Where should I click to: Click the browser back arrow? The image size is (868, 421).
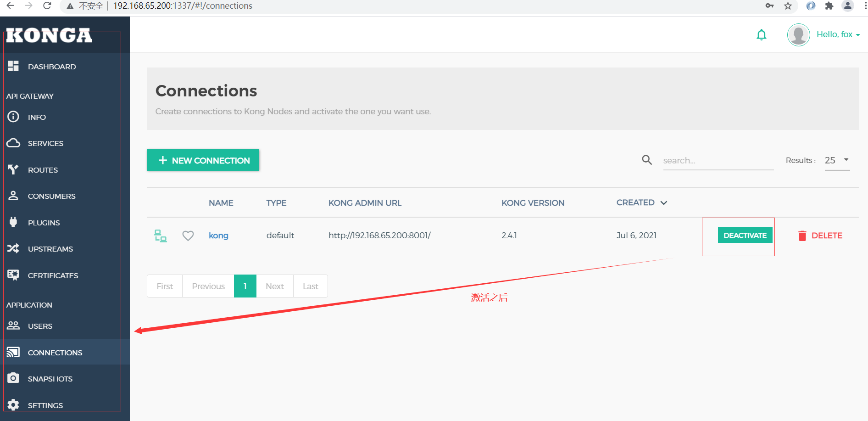(x=10, y=6)
